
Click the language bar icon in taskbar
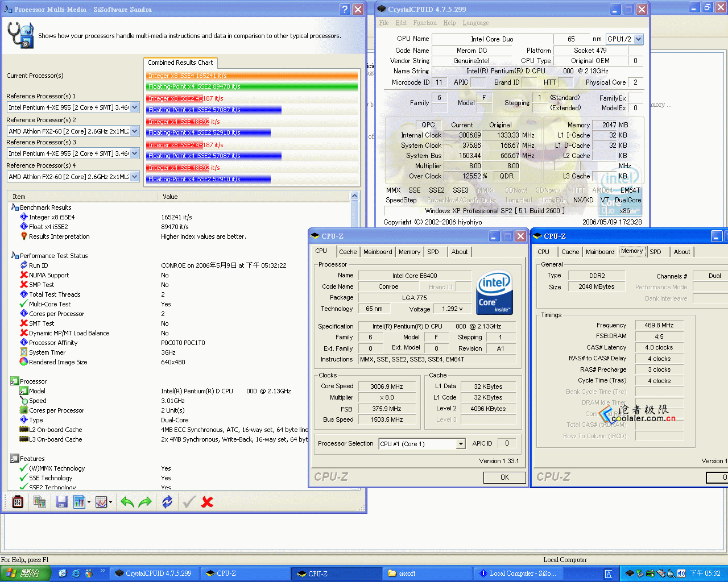pos(608,574)
